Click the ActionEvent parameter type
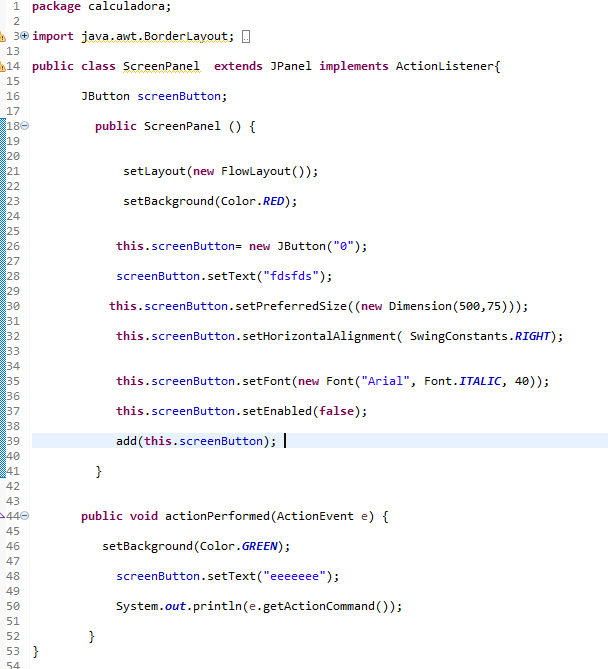 tap(315, 516)
